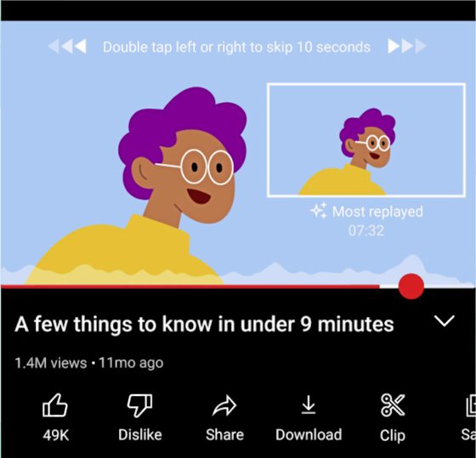Image resolution: width=476 pixels, height=458 pixels.
Task: Tap the thumbs-down Dislike icon
Action: (139, 405)
